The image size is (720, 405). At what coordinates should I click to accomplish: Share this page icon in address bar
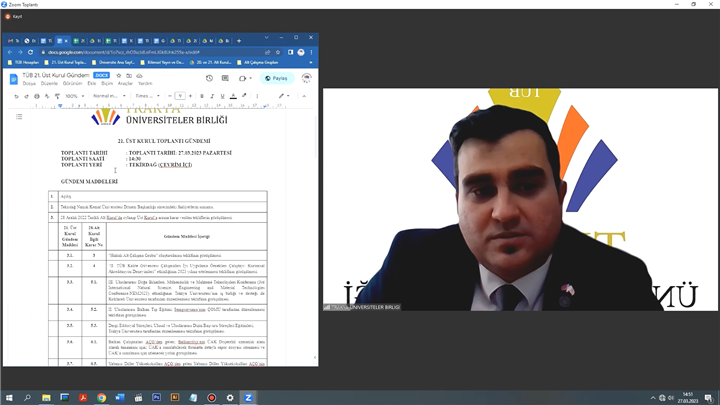[267, 52]
